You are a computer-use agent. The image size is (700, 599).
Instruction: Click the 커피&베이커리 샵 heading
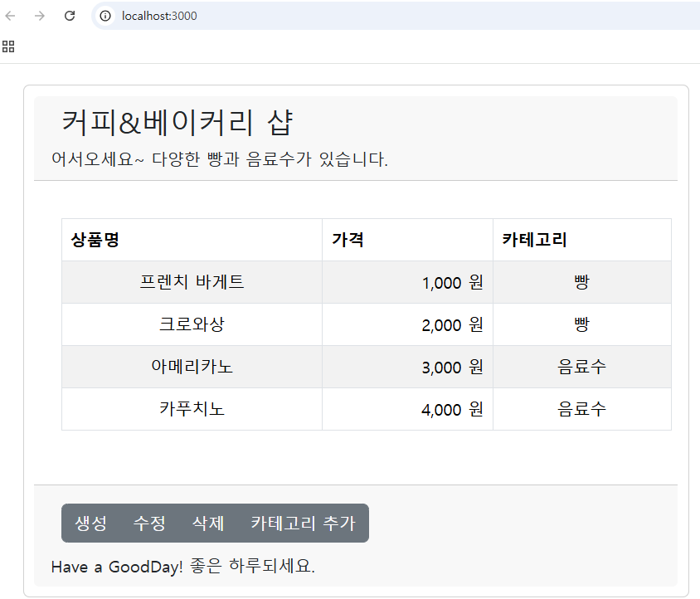coord(177,123)
